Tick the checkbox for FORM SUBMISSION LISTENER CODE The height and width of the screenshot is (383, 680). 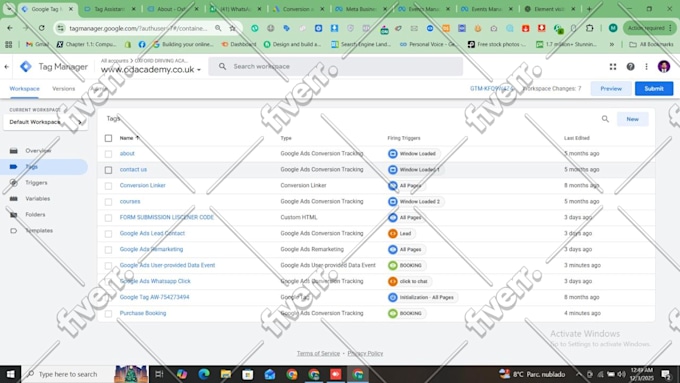[x=108, y=217]
